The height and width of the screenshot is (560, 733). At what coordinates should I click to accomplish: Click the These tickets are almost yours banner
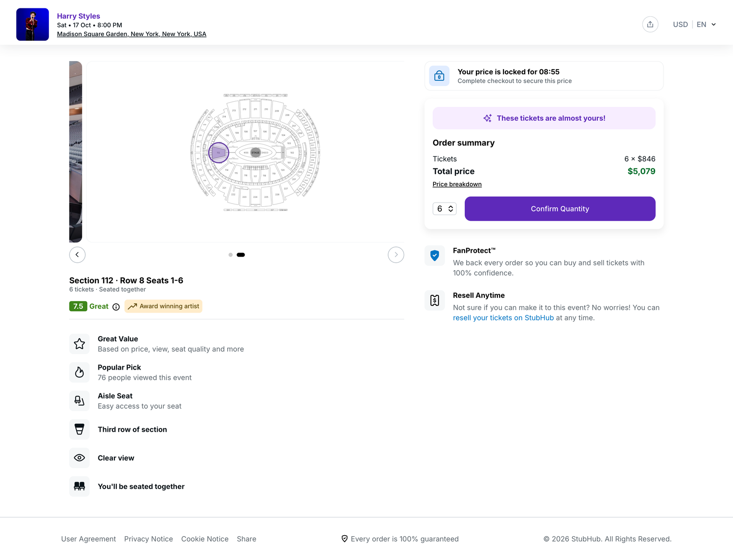pos(544,118)
